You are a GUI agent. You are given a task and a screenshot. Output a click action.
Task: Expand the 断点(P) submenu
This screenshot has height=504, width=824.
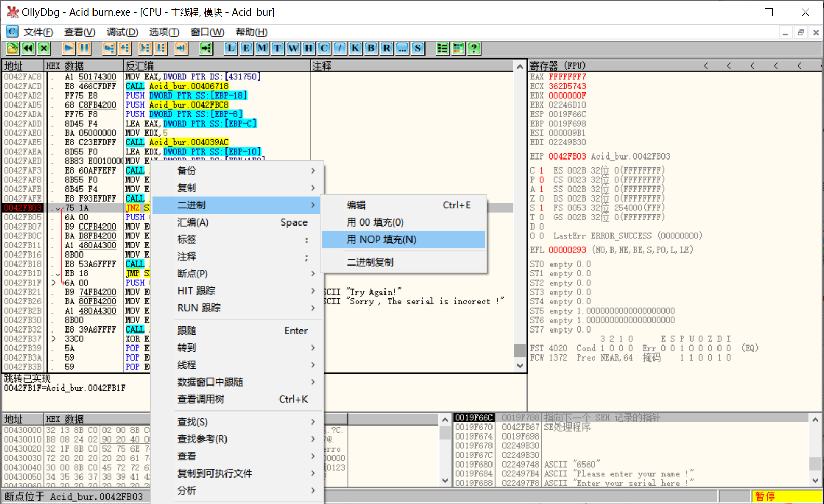(x=237, y=273)
